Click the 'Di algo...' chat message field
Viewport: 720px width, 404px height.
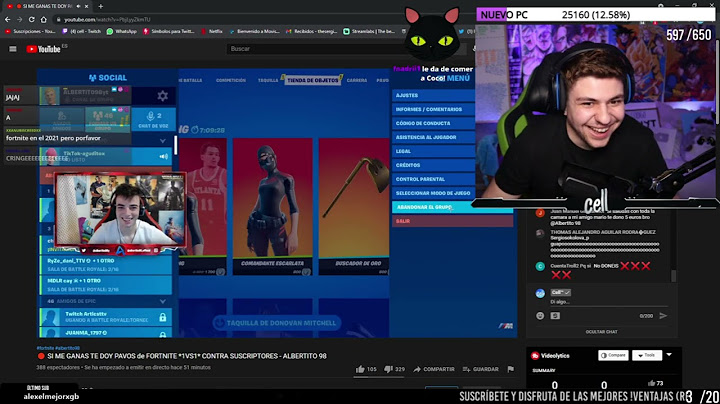(608, 302)
